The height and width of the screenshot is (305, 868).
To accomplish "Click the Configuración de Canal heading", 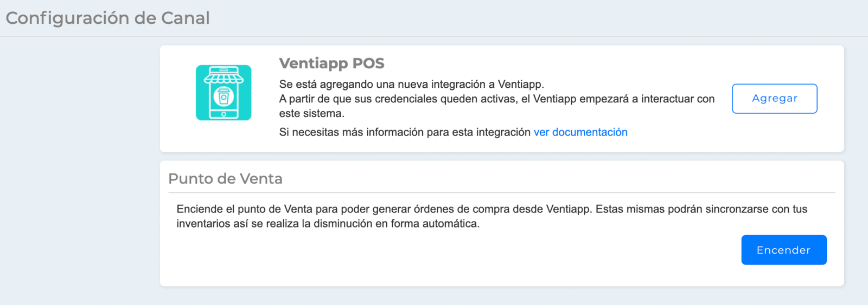I will [x=107, y=18].
